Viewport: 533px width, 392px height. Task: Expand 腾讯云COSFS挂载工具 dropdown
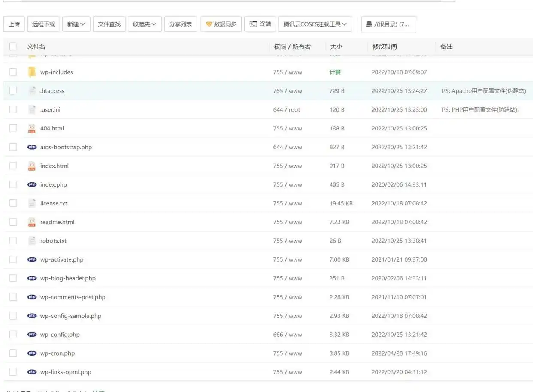[x=315, y=24]
